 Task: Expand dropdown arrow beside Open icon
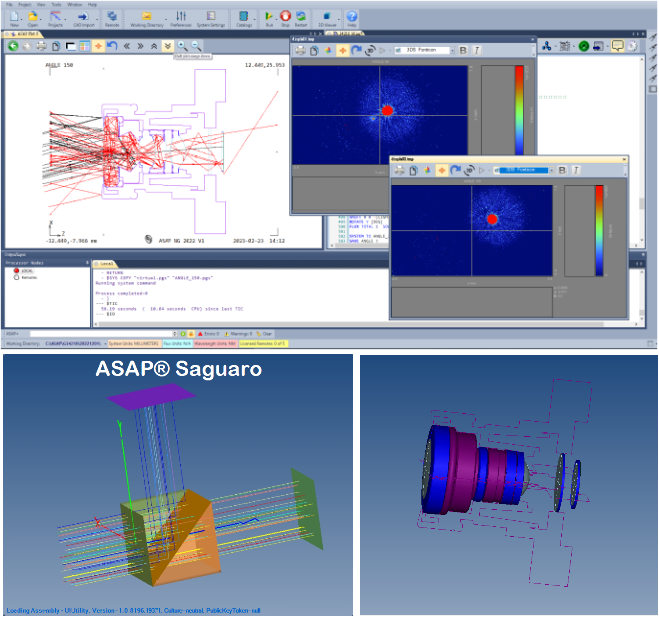point(40,19)
